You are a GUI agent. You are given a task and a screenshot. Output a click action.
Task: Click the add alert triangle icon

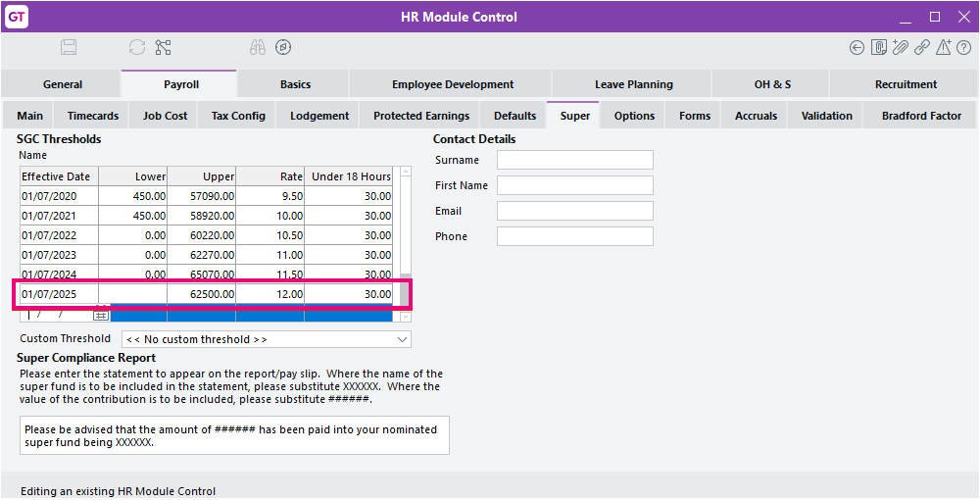pos(944,47)
